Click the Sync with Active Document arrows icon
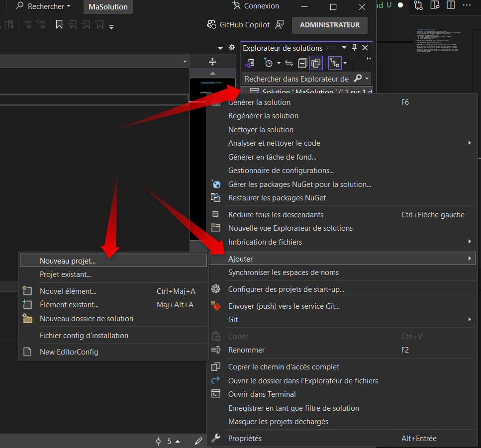 pyautogui.click(x=289, y=63)
